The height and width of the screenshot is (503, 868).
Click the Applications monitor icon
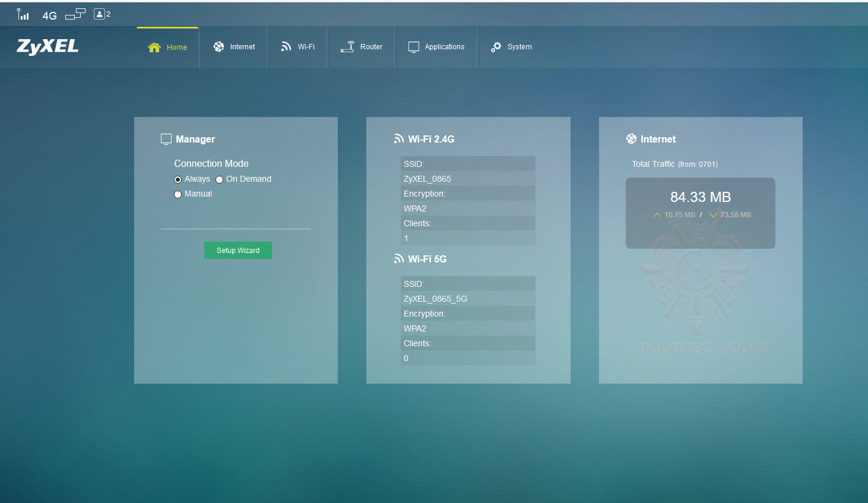414,47
